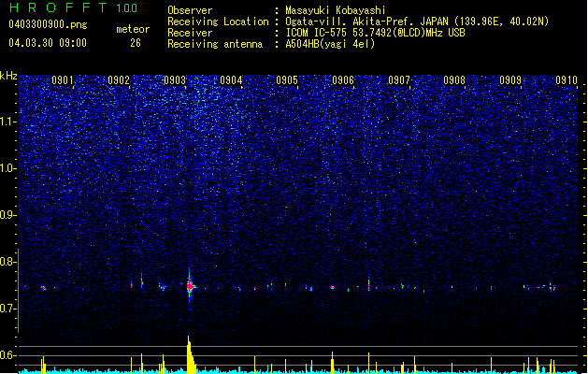Click the ICOM IC-575 receiver description
The image size is (588, 374).
pyautogui.click(x=375, y=33)
